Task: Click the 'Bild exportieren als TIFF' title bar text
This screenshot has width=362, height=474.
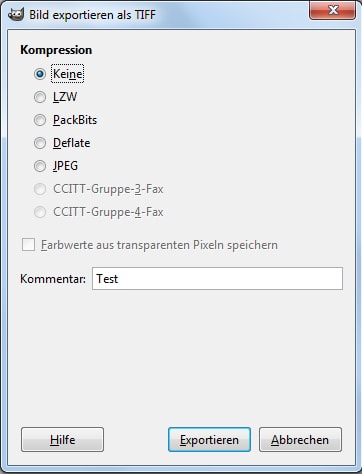Action: (x=92, y=15)
